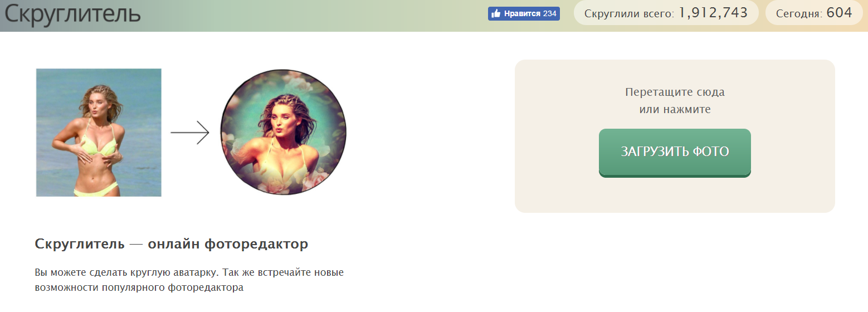
Task: Click the square original beach photo sample
Action: pyautogui.click(x=99, y=133)
